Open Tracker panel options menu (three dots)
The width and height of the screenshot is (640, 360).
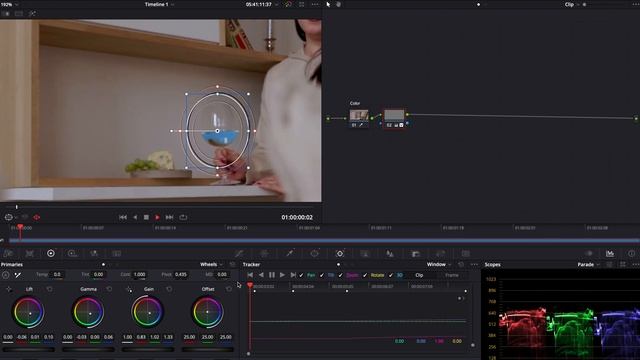(474, 264)
